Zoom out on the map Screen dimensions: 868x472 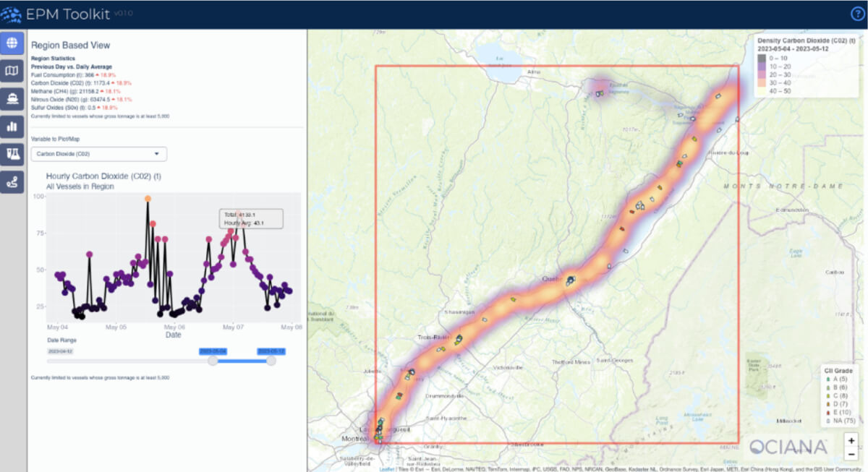pos(851,455)
